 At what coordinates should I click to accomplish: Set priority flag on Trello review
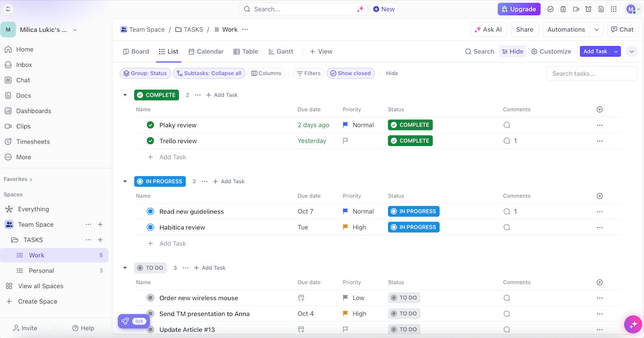click(x=346, y=140)
